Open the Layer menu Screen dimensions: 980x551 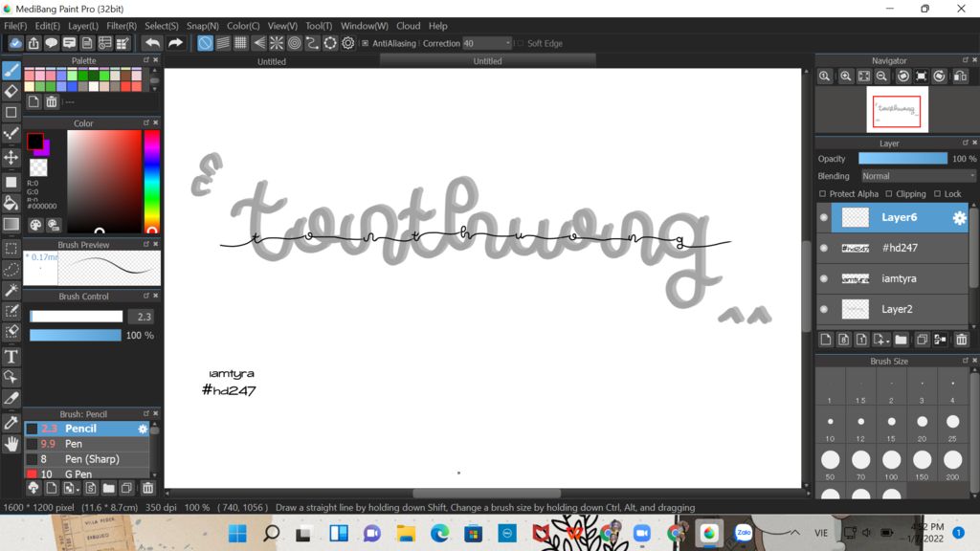(x=83, y=26)
